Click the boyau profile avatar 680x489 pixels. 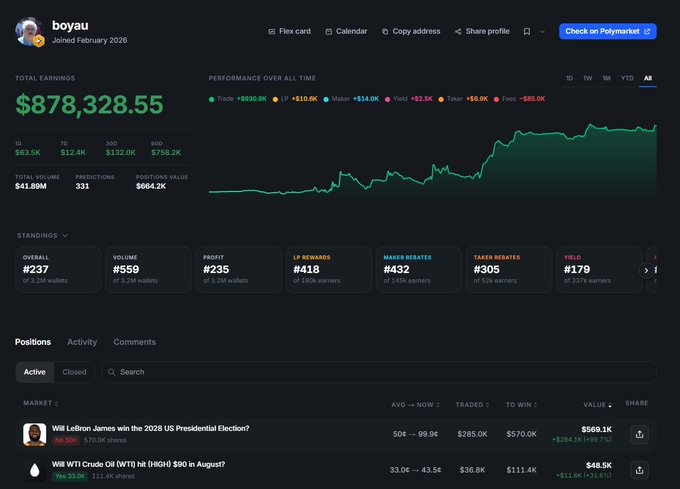click(29, 31)
